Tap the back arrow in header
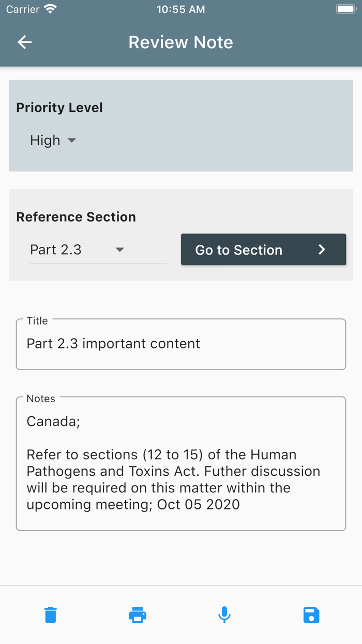Image resolution: width=362 pixels, height=644 pixels. (25, 42)
